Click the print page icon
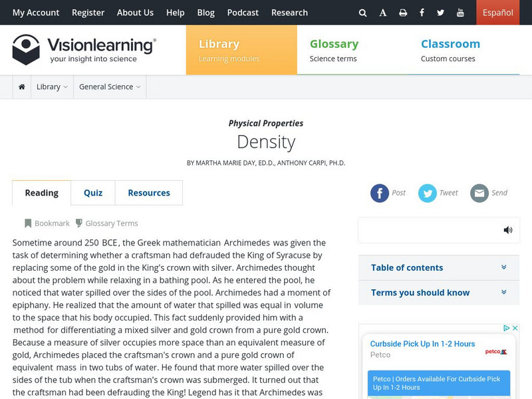This screenshot has height=399, width=532. (402, 13)
